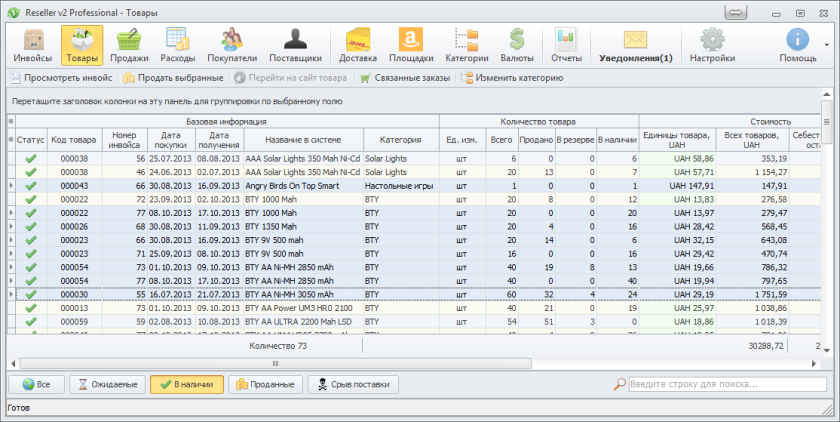Toggle the В наличии filter
Image resolution: width=840 pixels, height=422 pixels.
pos(186,384)
